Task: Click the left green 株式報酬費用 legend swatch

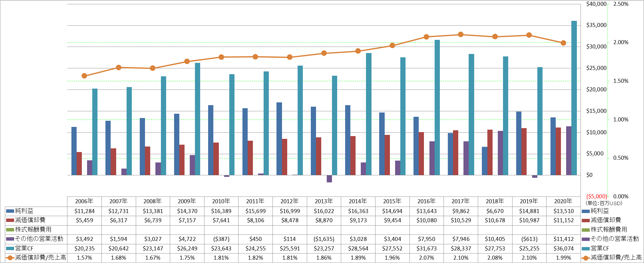Action: [x=10, y=230]
